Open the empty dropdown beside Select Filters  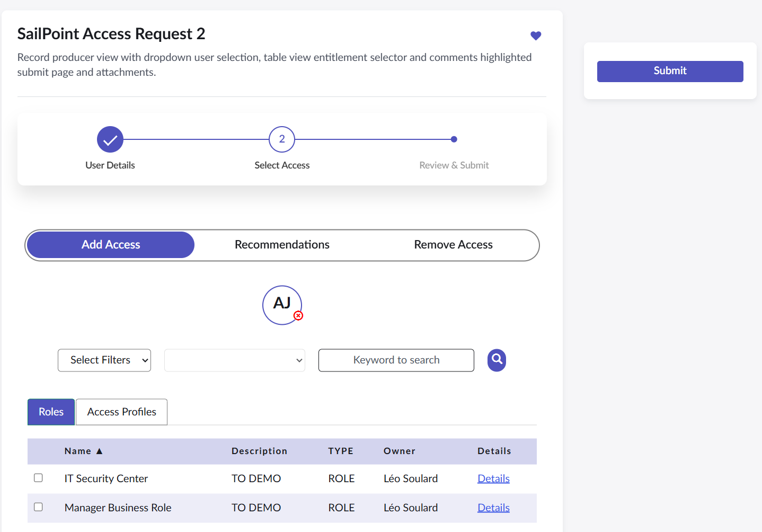point(234,360)
